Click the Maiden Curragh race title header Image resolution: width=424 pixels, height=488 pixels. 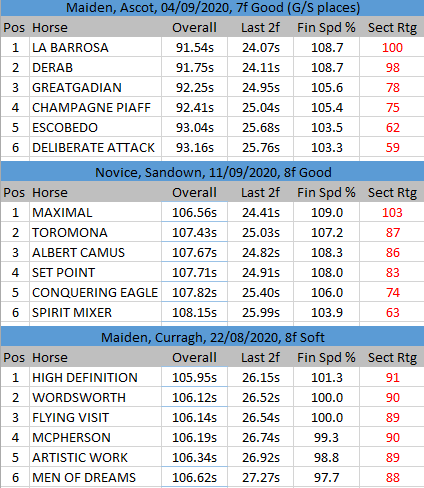pos(212,337)
